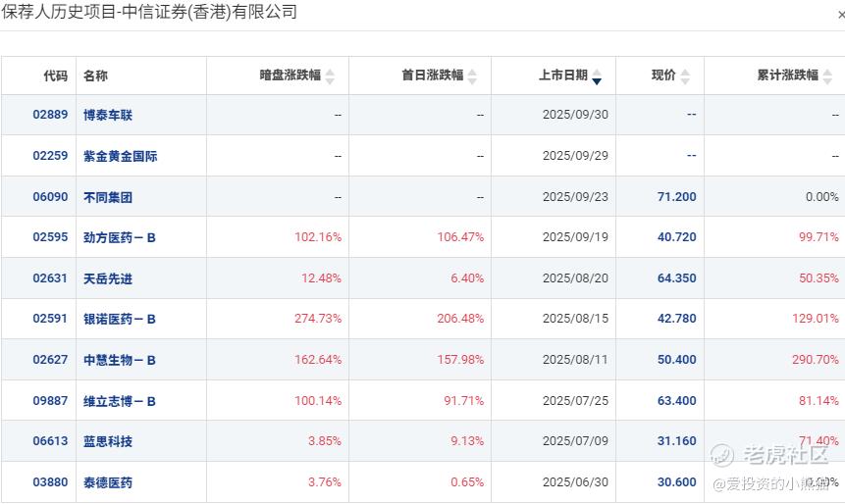Select the 2025/09/30 listing date
Viewport: 845px width, 504px height.
(x=575, y=115)
